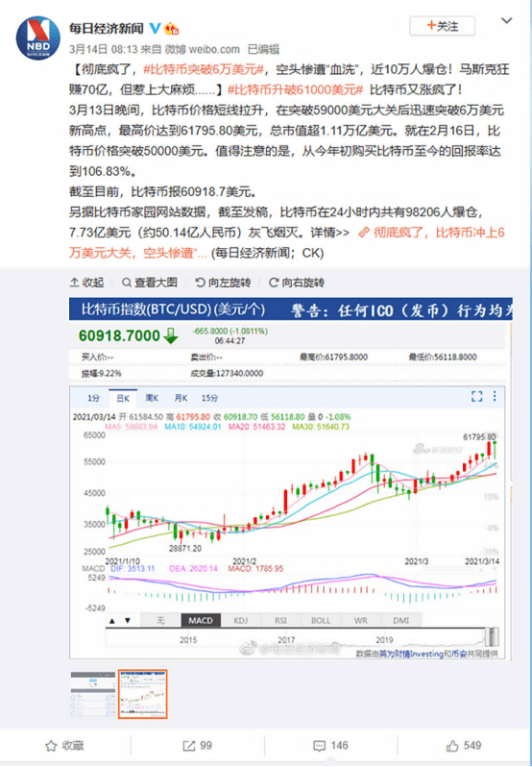Click the price value 60918.7000
Viewport: 532px width, 767px height.
coord(119,335)
